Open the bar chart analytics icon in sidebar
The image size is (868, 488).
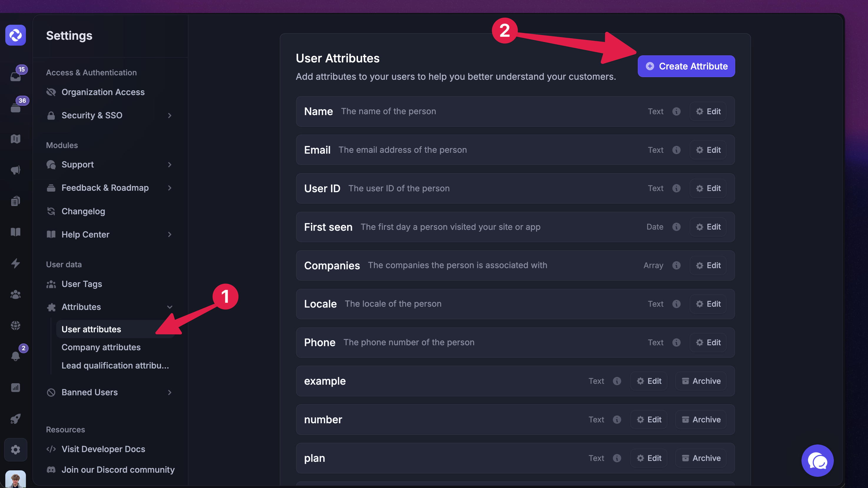point(16,388)
